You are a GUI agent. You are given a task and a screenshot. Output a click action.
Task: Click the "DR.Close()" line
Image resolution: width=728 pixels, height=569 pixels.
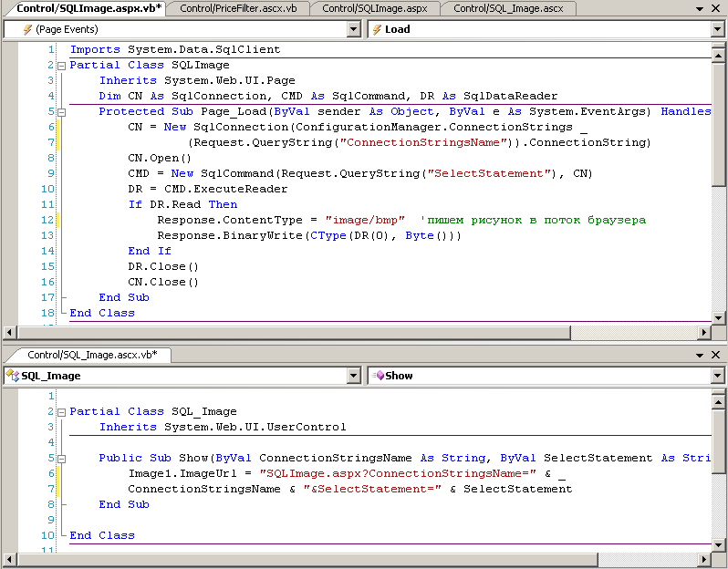click(x=163, y=267)
